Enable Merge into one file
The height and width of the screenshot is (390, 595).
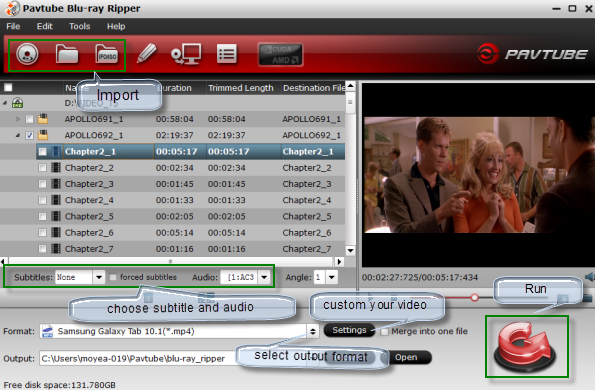click(385, 332)
